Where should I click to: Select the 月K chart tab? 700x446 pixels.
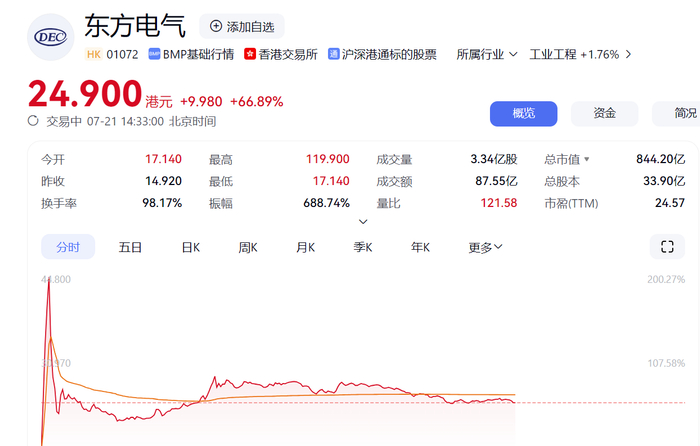pyautogui.click(x=306, y=247)
